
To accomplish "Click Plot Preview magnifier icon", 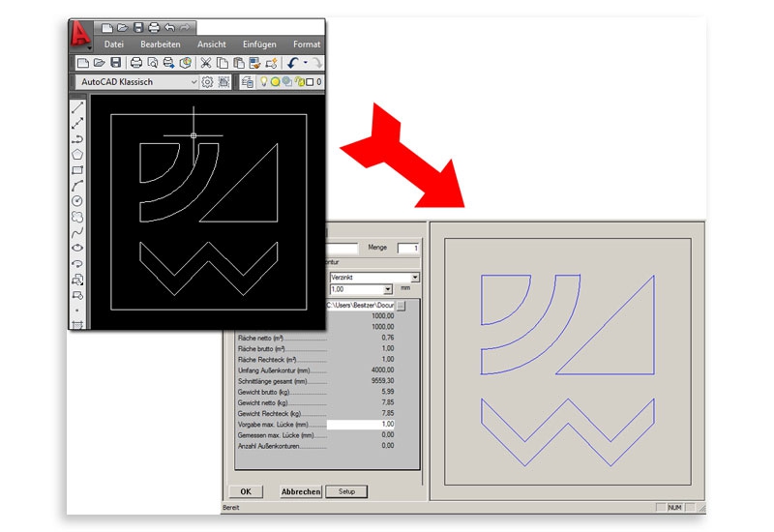I will (x=153, y=63).
